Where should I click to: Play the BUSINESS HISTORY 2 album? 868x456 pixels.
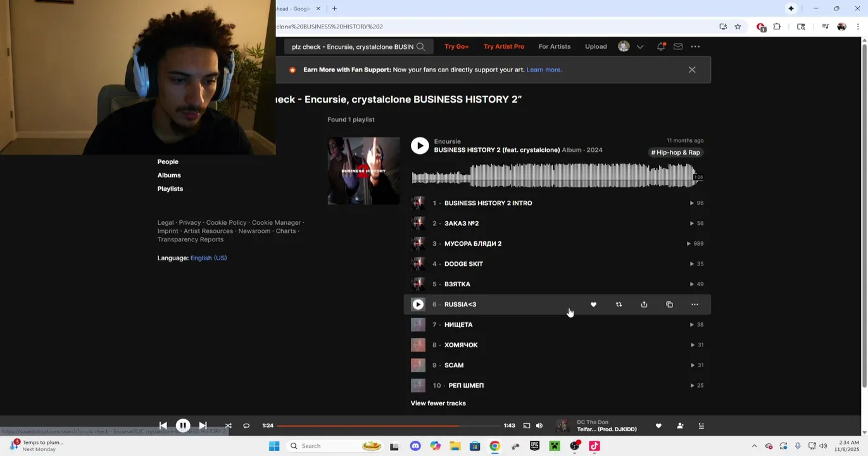(420, 146)
